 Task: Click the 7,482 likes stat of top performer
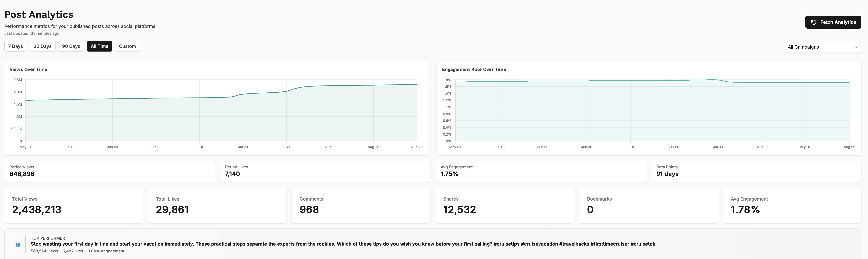tap(73, 251)
